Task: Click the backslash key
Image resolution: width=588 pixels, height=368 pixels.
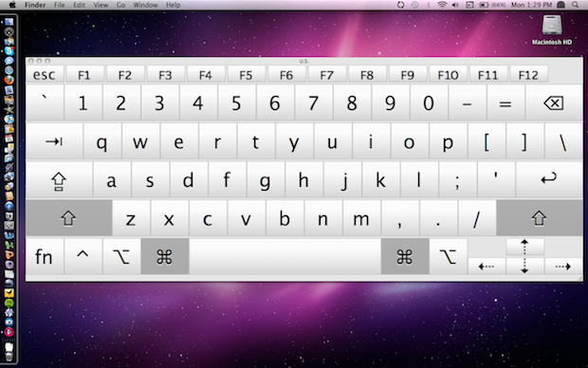Action: [563, 141]
